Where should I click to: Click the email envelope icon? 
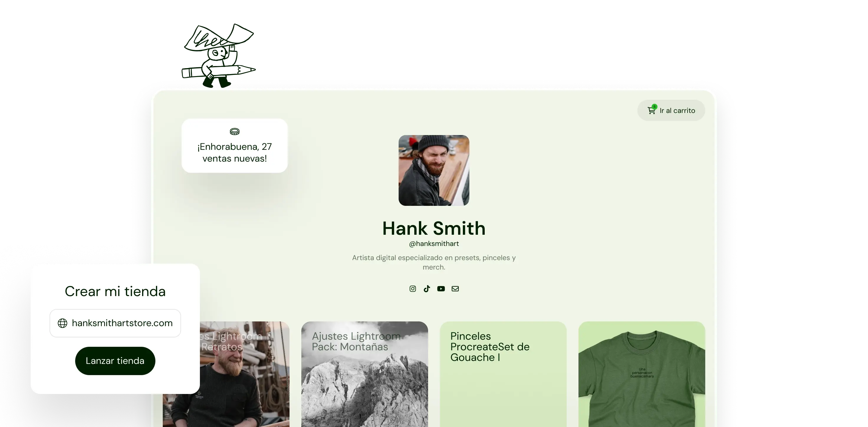pos(455,289)
